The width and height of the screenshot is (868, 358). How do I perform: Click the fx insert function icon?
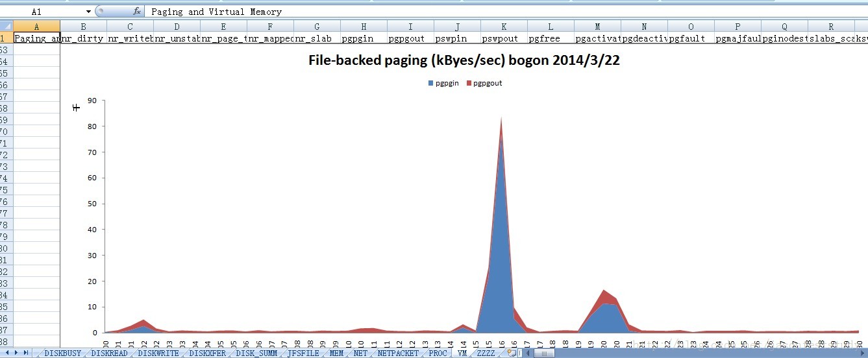(137, 12)
